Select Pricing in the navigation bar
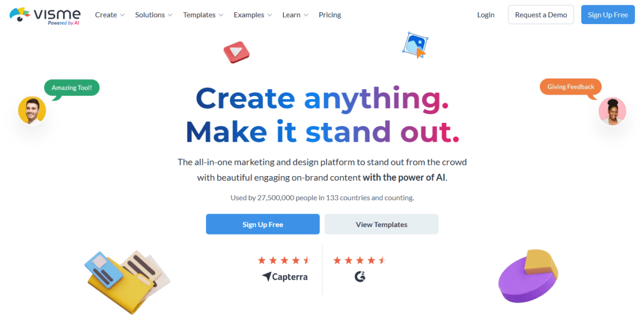 pyautogui.click(x=330, y=14)
